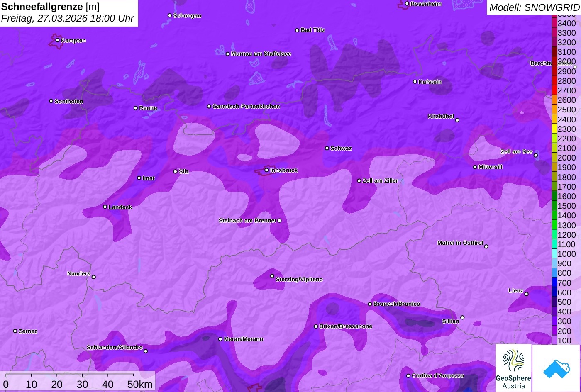
Task: Click the Sterzing/Vipiteno marker dot
Action: coord(272,276)
